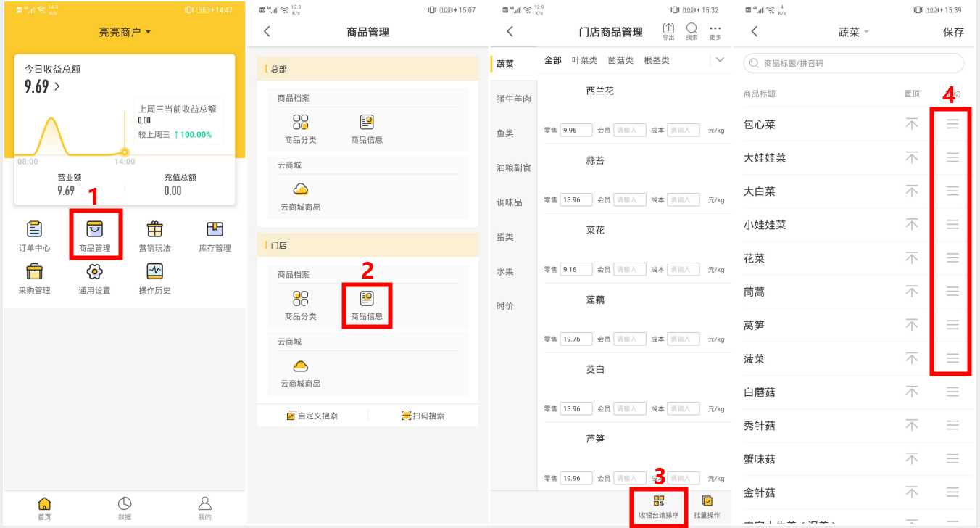Tap the reorder handle for 秀针菇
980x528 pixels.
pyautogui.click(x=952, y=425)
